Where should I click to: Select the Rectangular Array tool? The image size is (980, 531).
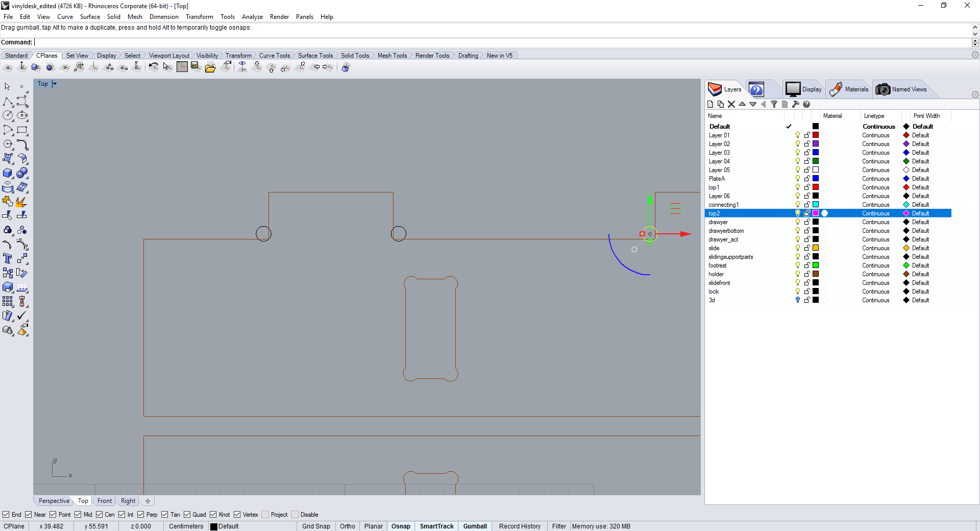coord(8,302)
